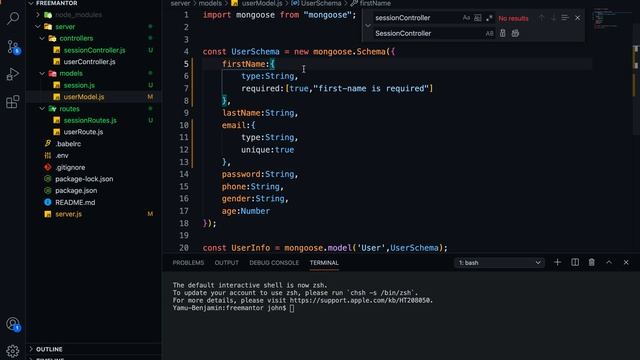Toggle Use Regular Expression in find widget
The image size is (640, 360).
click(x=489, y=18)
